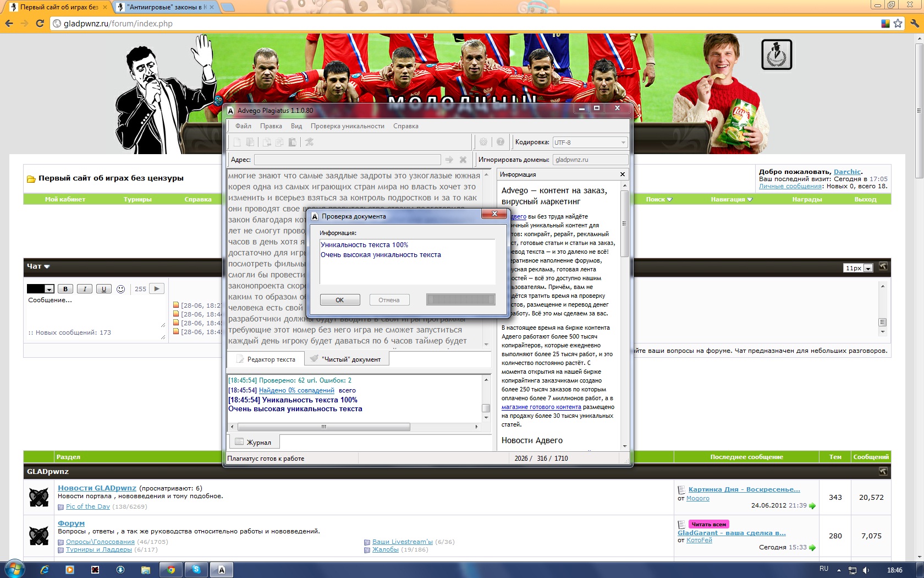
Task: Bookmark the page with the star icon
Action: (898, 23)
